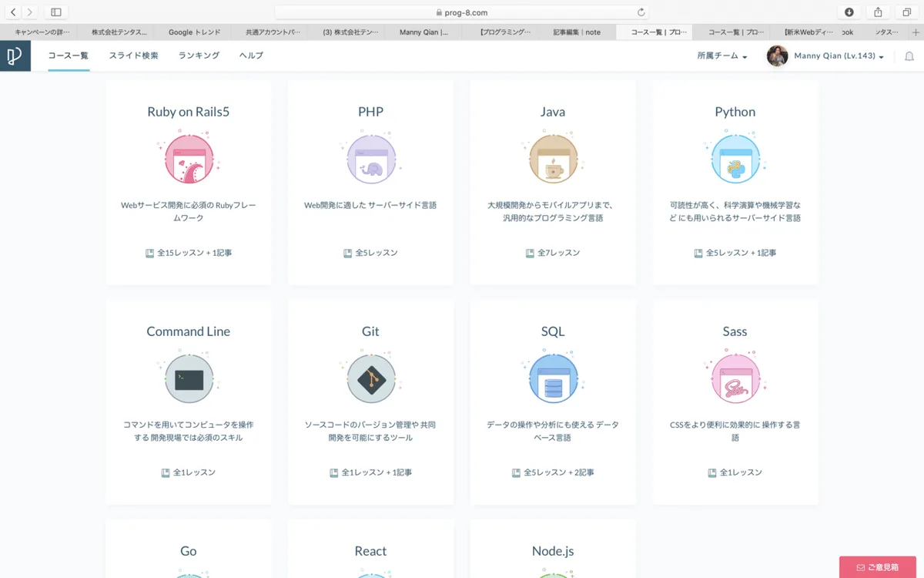Screen dimensions: 924x578
Task: Open Manny Qian (Lv.143) account dropdown
Action: 839,56
